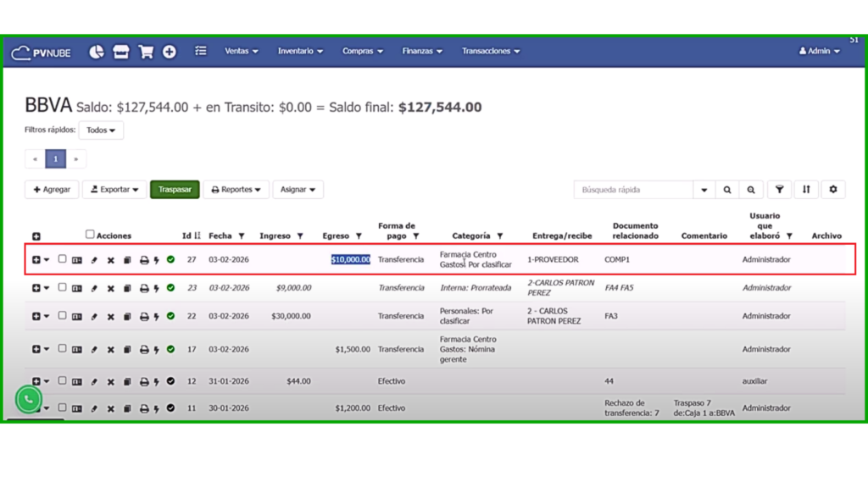Click the green WhatsApp phone button
This screenshot has width=868, height=488.
28,399
